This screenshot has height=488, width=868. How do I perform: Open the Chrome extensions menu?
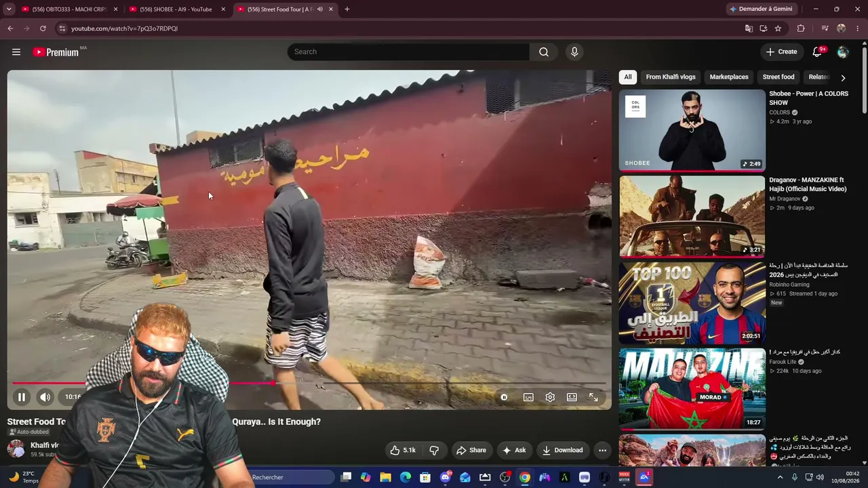[x=801, y=28]
